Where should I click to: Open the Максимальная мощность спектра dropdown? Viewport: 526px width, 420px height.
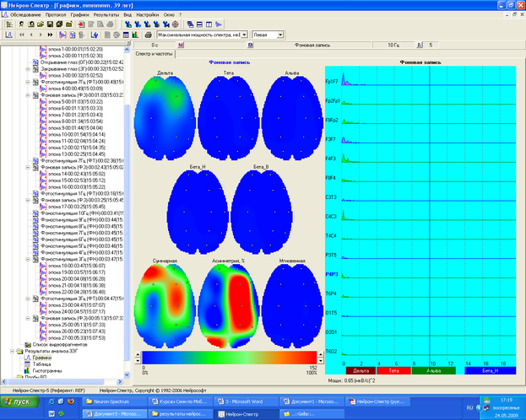click(x=244, y=35)
